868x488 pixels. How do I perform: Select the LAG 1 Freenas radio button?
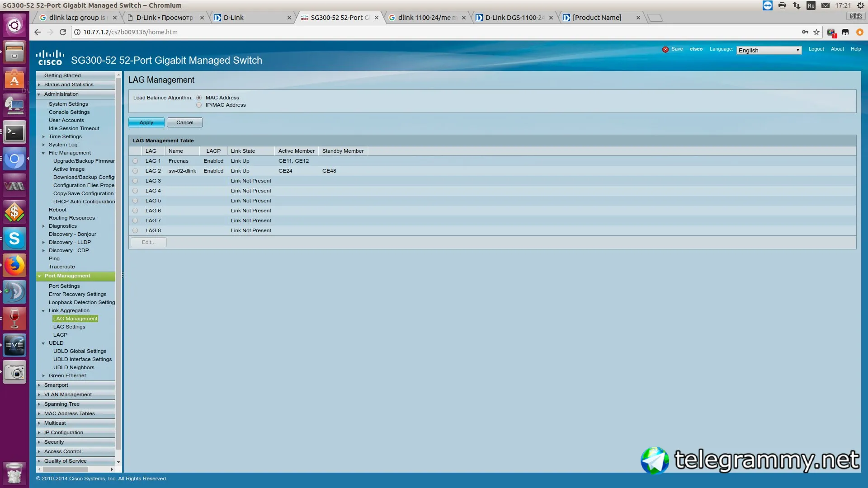pyautogui.click(x=135, y=161)
